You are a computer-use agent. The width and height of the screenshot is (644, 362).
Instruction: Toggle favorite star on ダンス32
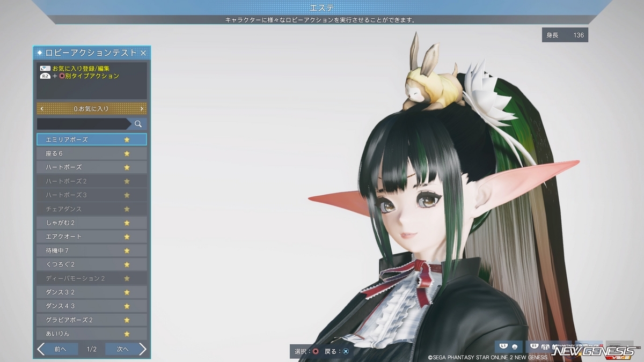[x=127, y=292]
